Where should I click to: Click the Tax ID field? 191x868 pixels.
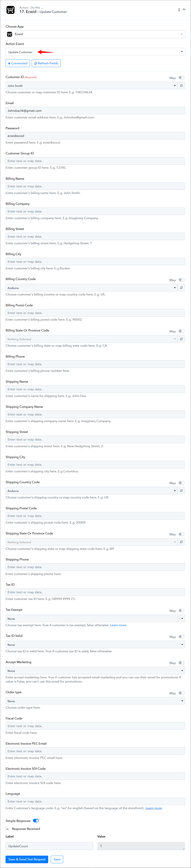pos(95,592)
